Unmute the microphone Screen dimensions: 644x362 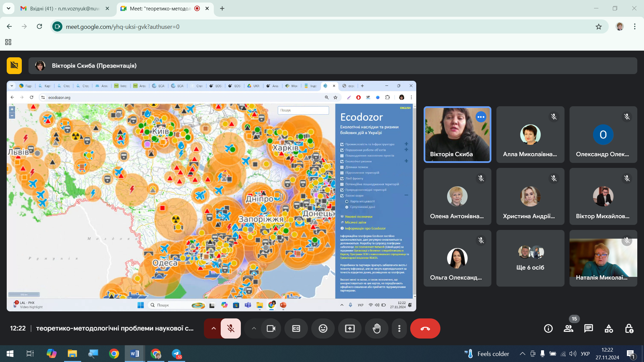tap(231, 328)
